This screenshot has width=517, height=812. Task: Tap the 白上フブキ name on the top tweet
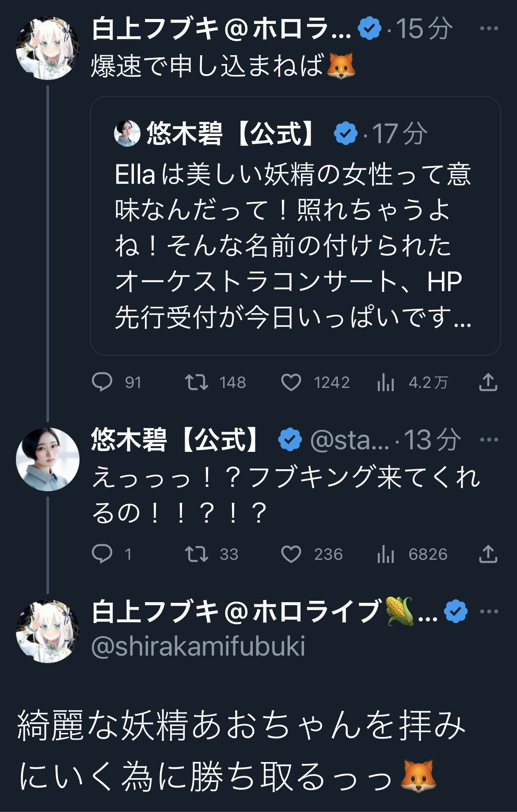pos(221,29)
